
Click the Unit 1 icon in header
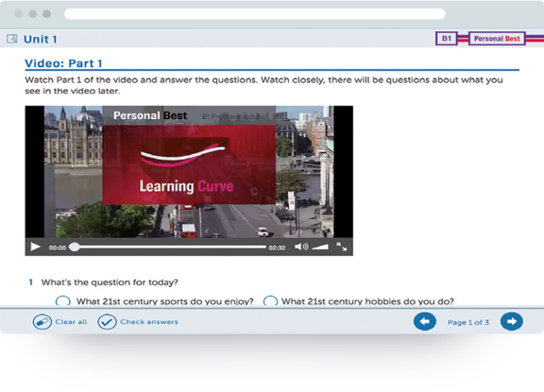tap(11, 39)
